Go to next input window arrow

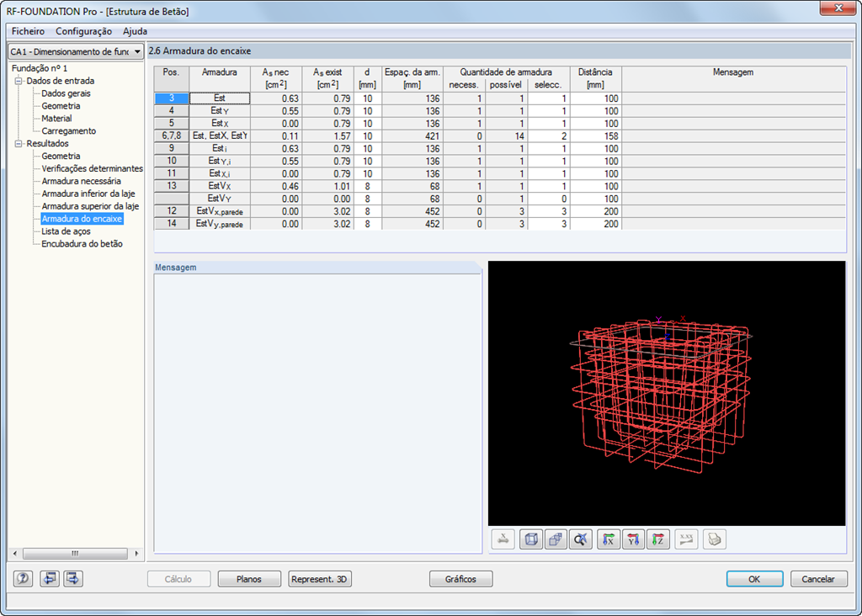(73, 579)
